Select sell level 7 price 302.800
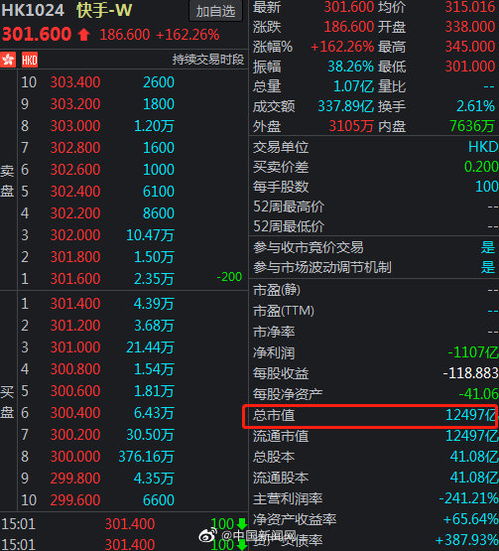 [x=75, y=148]
